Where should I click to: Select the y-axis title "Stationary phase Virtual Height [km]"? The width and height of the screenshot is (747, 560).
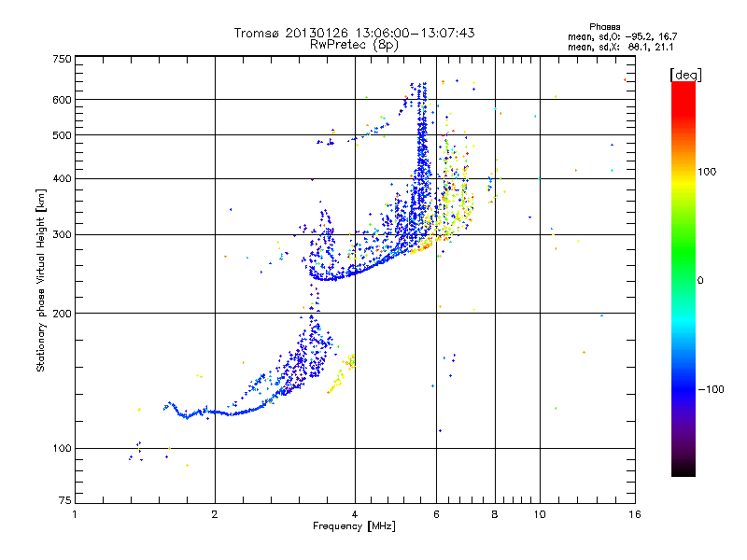(x=41, y=281)
